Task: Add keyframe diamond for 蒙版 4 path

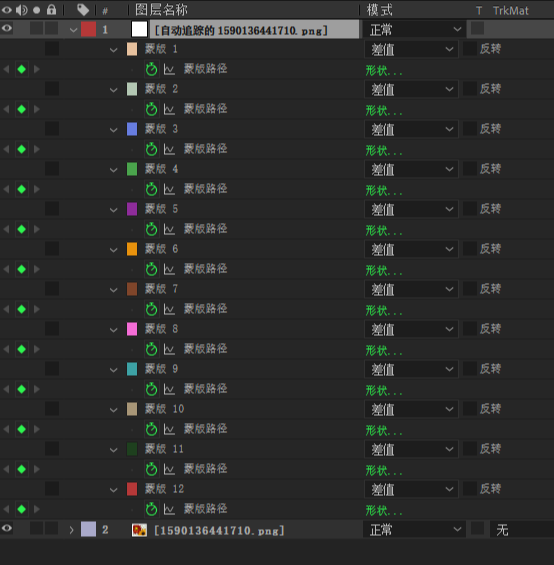Action: pyautogui.click(x=22, y=189)
